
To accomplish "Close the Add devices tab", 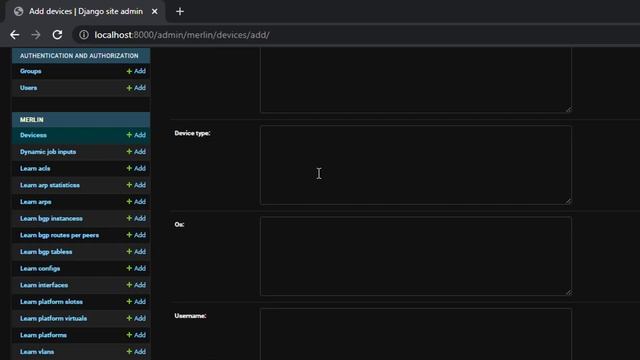I will 154,11.
